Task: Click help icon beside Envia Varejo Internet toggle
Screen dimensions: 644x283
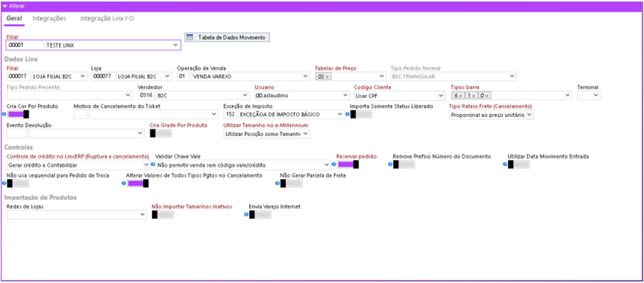Action: tap(246, 215)
